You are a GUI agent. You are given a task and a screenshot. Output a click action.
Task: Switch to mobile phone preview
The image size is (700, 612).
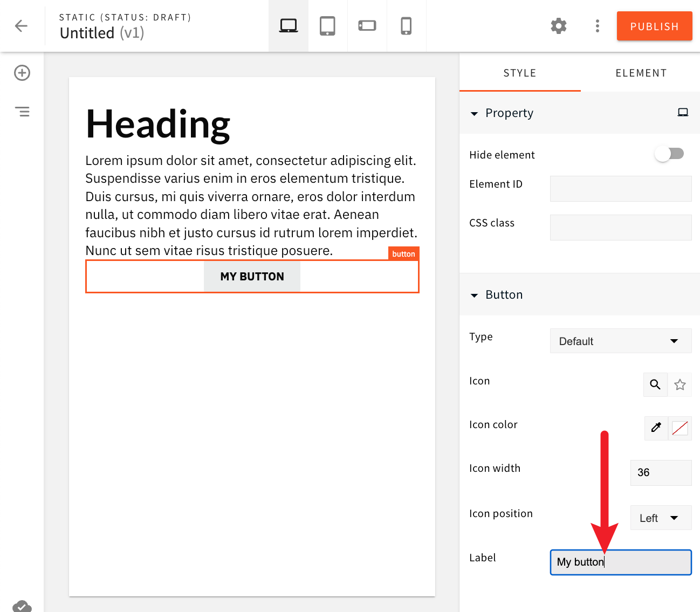tap(406, 25)
